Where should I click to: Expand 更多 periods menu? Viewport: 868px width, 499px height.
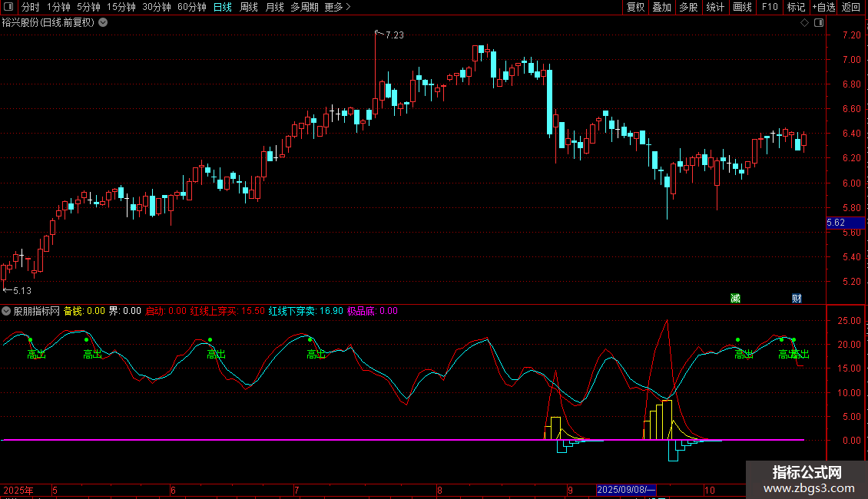(337, 7)
